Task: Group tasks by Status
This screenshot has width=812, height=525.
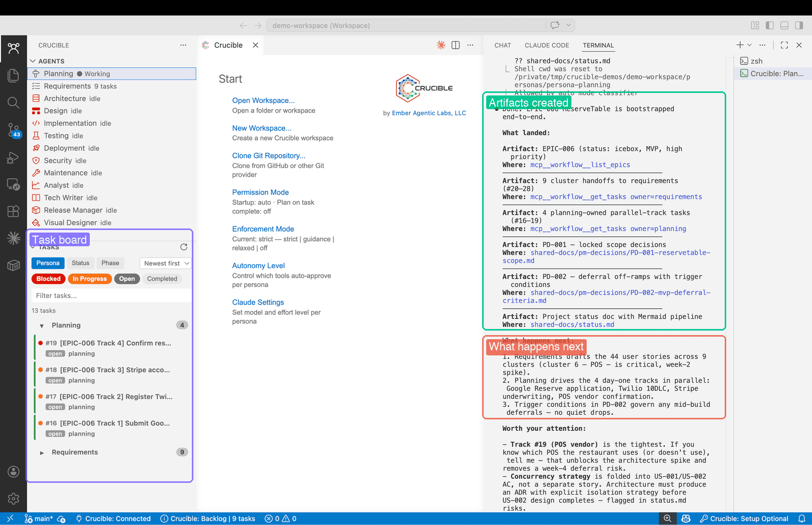Action: [80, 263]
